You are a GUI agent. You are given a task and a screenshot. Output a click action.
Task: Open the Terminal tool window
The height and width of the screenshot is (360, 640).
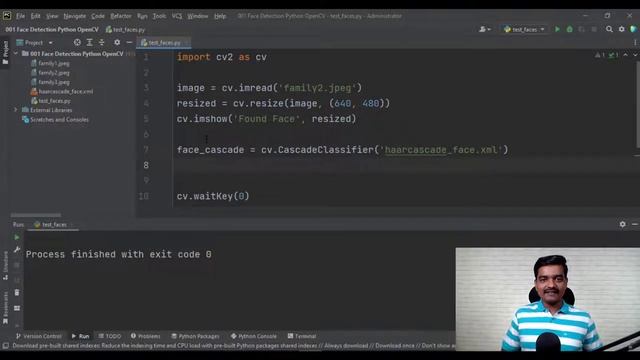pyautogui.click(x=302, y=336)
